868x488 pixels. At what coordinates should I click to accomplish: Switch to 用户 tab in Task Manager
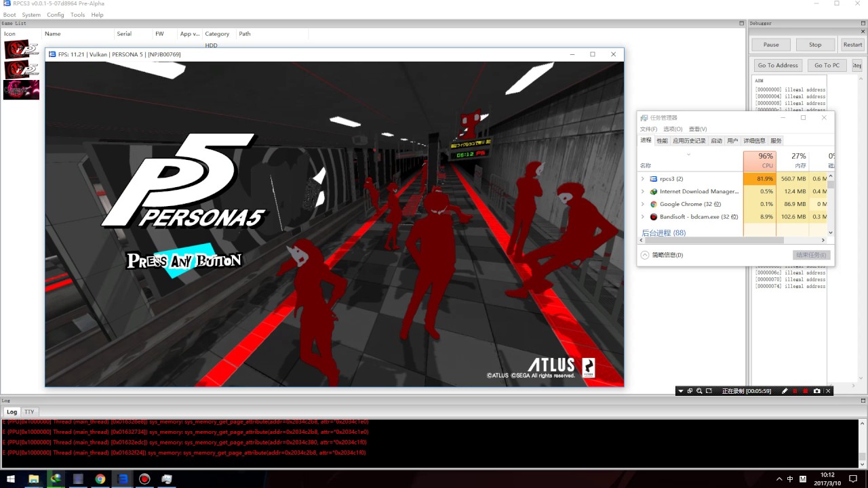pos(732,140)
